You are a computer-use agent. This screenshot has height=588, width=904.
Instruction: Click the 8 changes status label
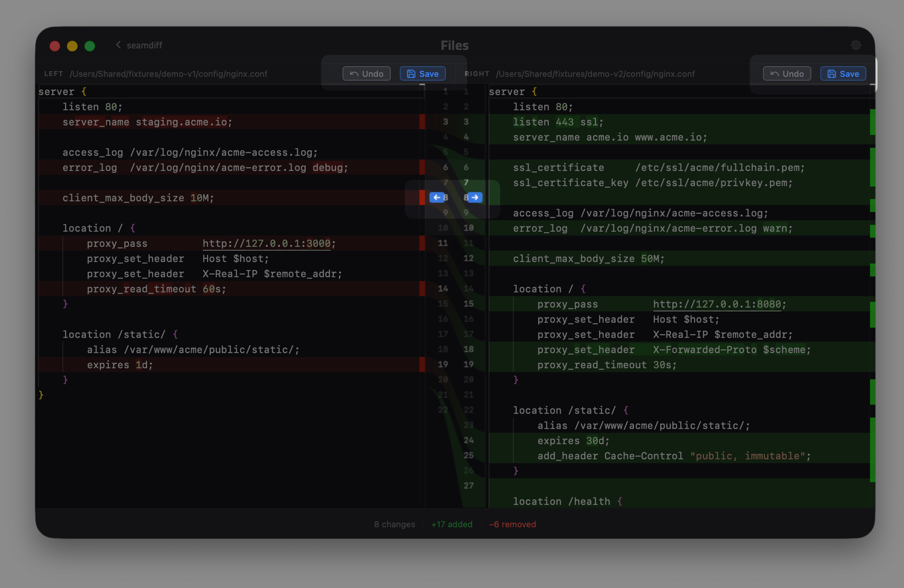coord(395,524)
